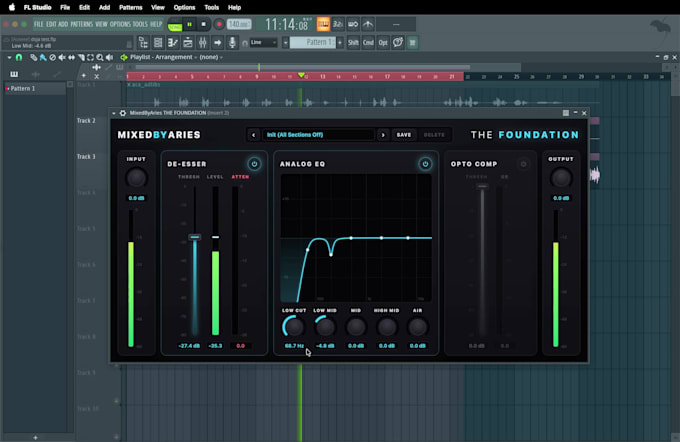
Task: Toggle the De-Esser power button
Action: (x=255, y=164)
